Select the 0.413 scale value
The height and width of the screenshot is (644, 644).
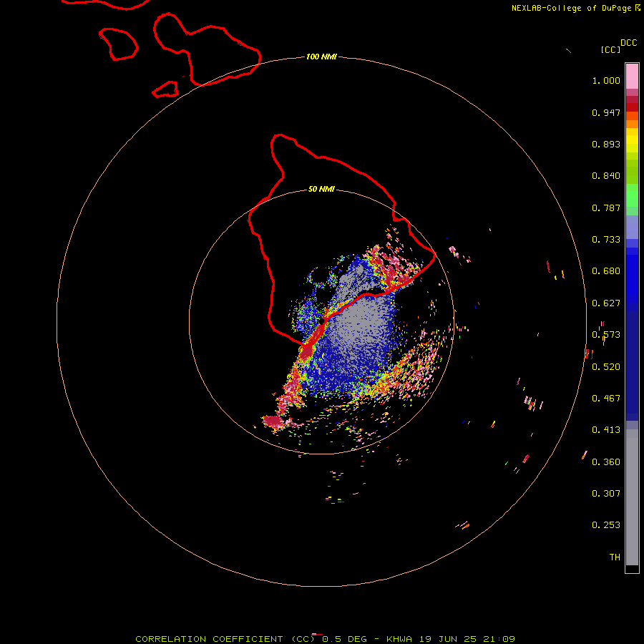click(606, 430)
